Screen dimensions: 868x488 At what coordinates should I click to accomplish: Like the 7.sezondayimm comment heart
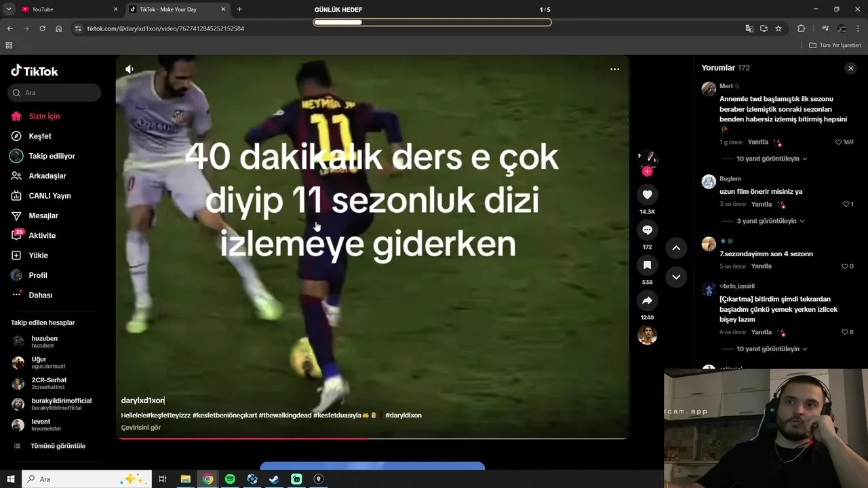pos(844,266)
